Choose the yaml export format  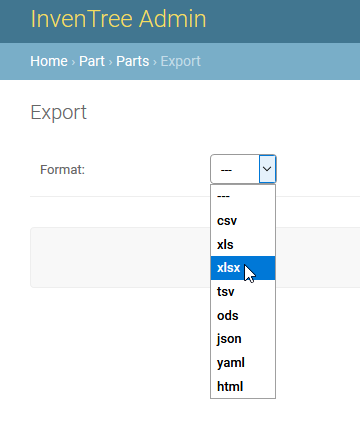pos(243,363)
